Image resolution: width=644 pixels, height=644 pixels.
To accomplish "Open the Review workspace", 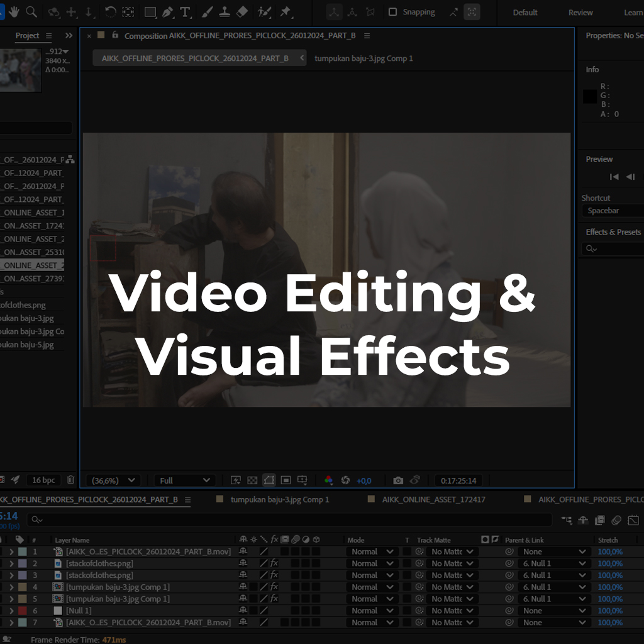I will coord(580,13).
